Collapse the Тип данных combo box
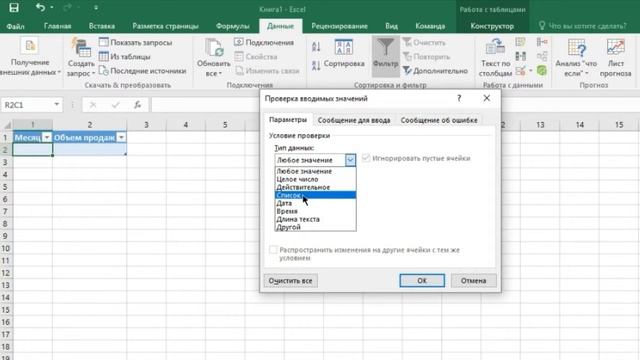 [350, 160]
